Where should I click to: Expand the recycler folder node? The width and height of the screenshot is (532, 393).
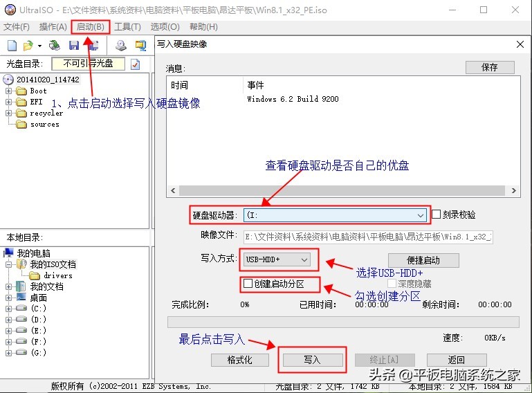(x=9, y=113)
